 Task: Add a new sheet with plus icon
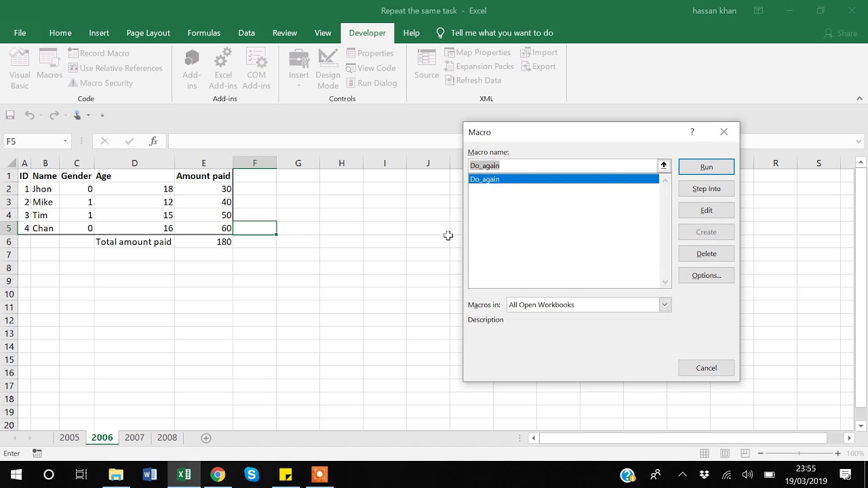206,438
